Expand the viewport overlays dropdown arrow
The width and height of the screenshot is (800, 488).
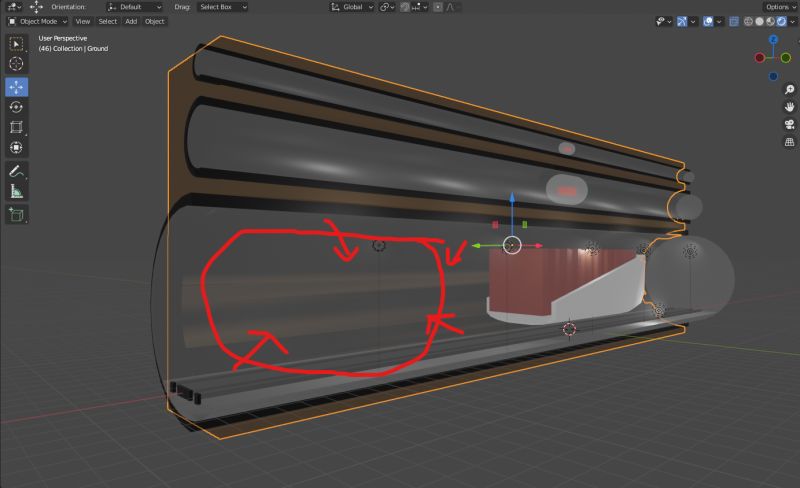coord(719,21)
